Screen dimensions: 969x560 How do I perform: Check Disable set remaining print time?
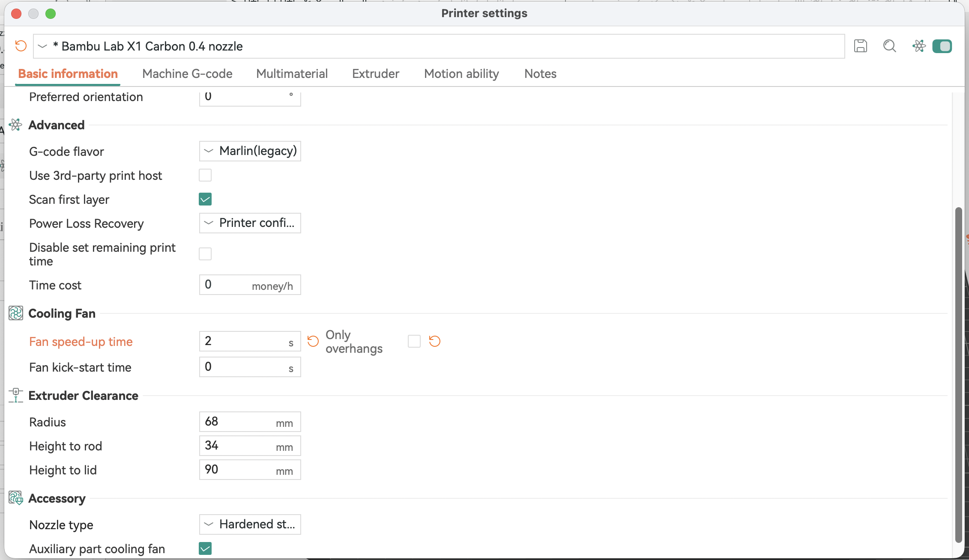(205, 254)
